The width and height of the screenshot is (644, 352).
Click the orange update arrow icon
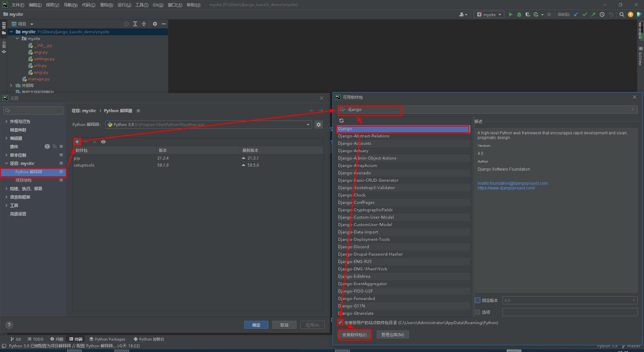(631, 14)
